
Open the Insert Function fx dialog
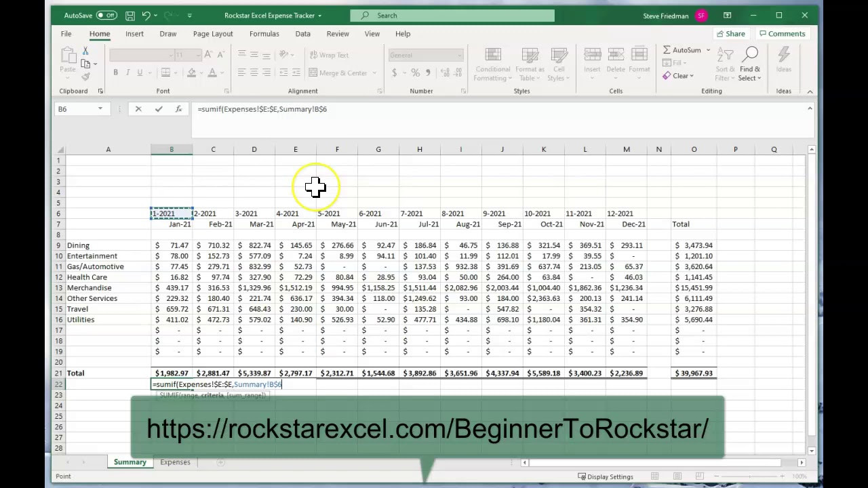point(178,109)
